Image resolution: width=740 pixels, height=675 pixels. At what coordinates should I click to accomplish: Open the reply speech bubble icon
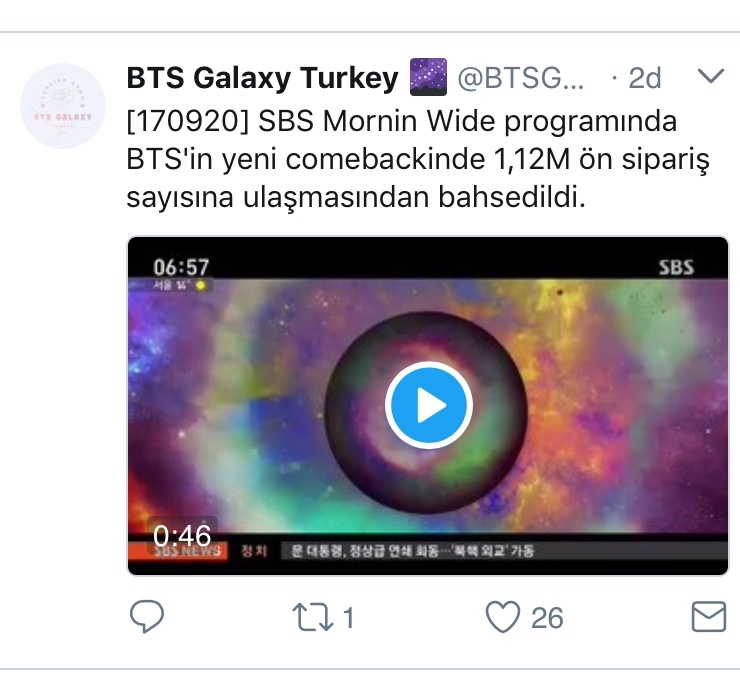147,616
